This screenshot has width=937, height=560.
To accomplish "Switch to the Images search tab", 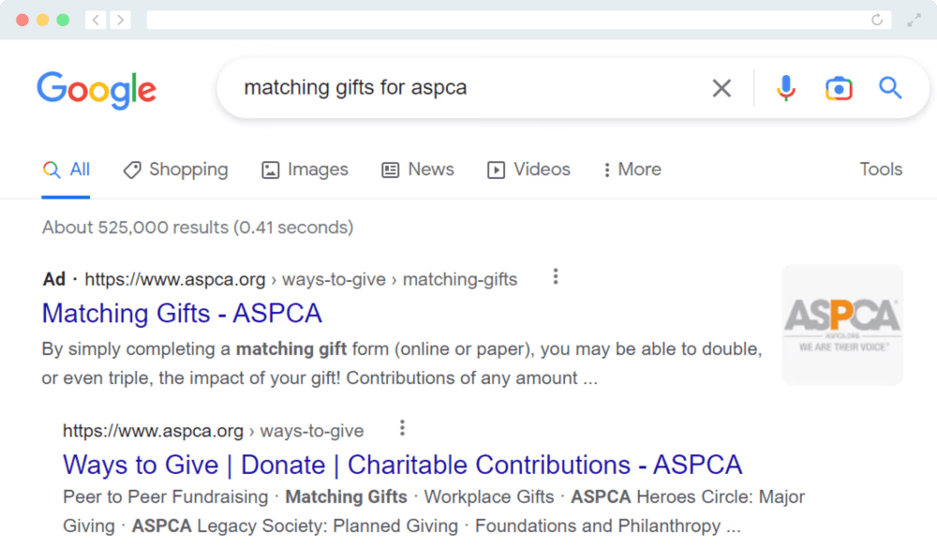I will coord(305,169).
